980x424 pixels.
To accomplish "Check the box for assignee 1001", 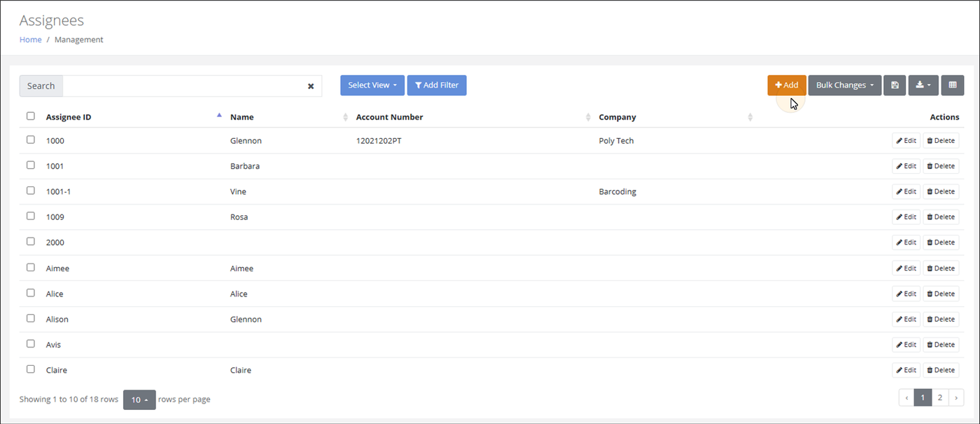I will tap(31, 165).
